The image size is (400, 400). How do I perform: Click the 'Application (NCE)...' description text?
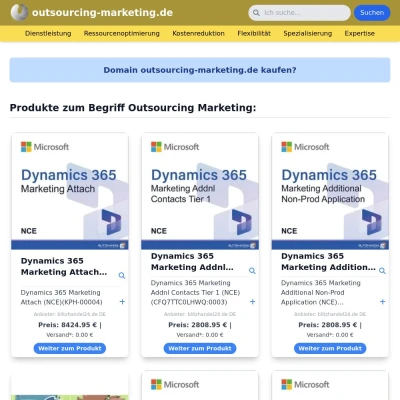(x=312, y=302)
